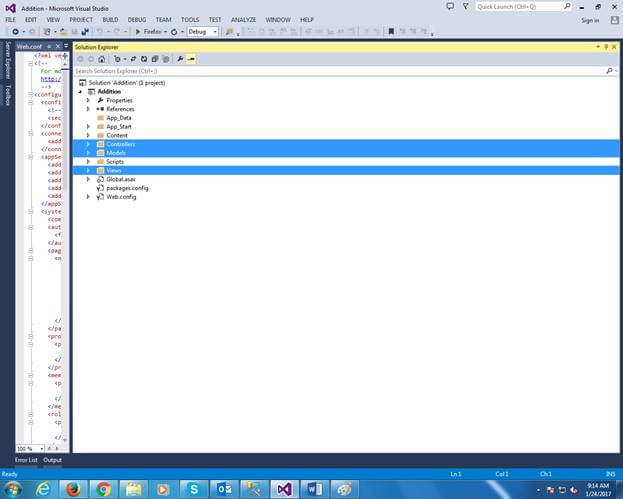The image size is (623, 499).
Task: Click the Quick Launch magnifier icon
Action: pyautogui.click(x=567, y=6)
